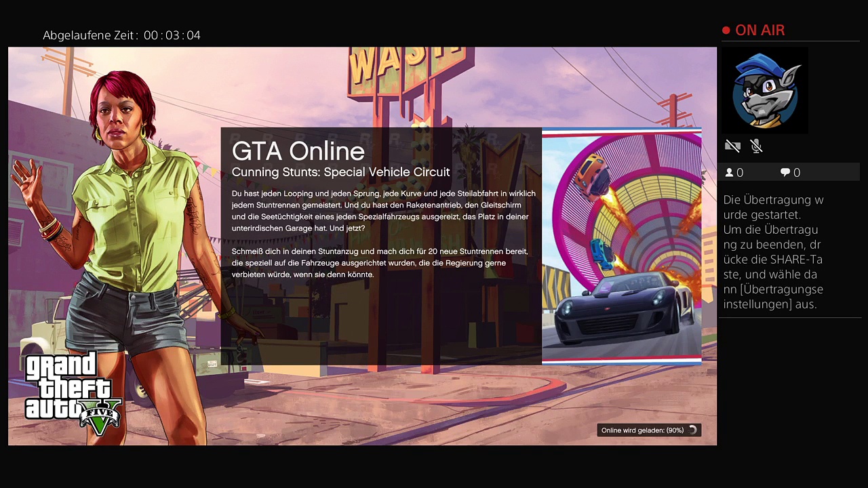Viewport: 868px width, 488px height.
Task: Click the paragraph starting with Schmeiß dich
Action: (x=380, y=263)
